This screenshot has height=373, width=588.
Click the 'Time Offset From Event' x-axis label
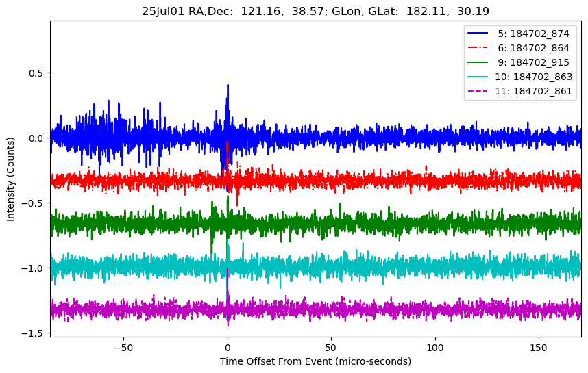click(315, 361)
